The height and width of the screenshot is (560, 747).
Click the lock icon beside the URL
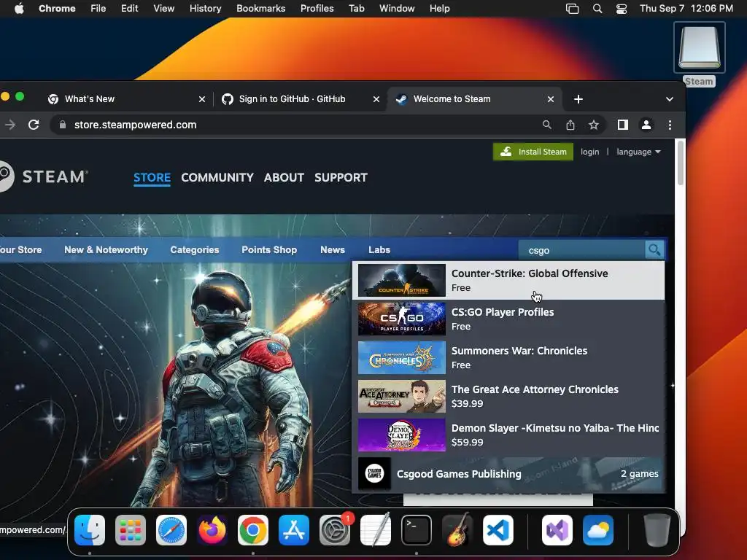coord(63,125)
